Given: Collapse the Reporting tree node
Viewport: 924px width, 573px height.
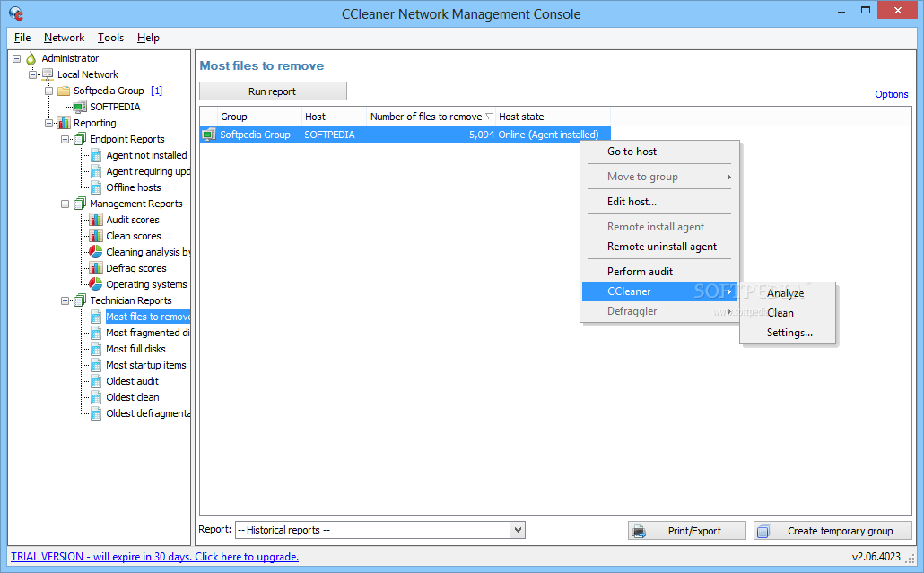Looking at the screenshot, I should click(x=49, y=123).
